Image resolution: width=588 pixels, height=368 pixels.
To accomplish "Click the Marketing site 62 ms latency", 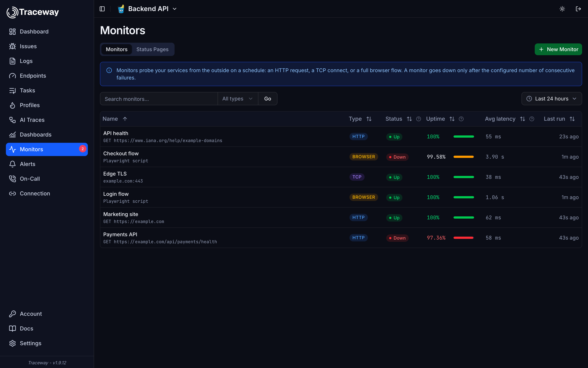I will click(493, 218).
